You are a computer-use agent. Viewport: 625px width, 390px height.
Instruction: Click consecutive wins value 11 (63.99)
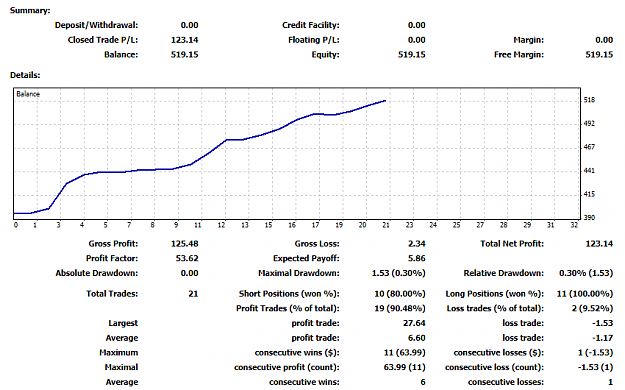click(405, 353)
